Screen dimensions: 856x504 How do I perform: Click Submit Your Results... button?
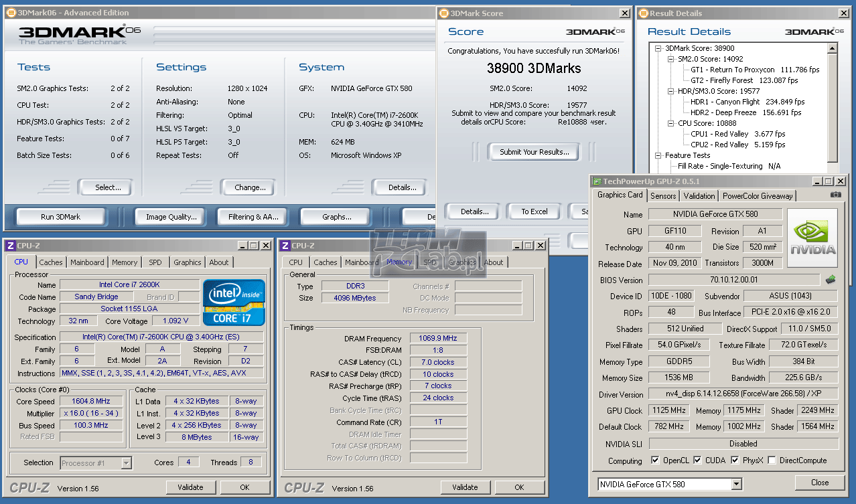(534, 152)
